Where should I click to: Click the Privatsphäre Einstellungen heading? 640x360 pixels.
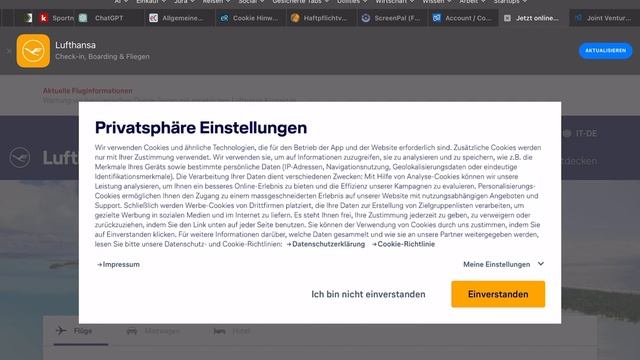[201, 128]
